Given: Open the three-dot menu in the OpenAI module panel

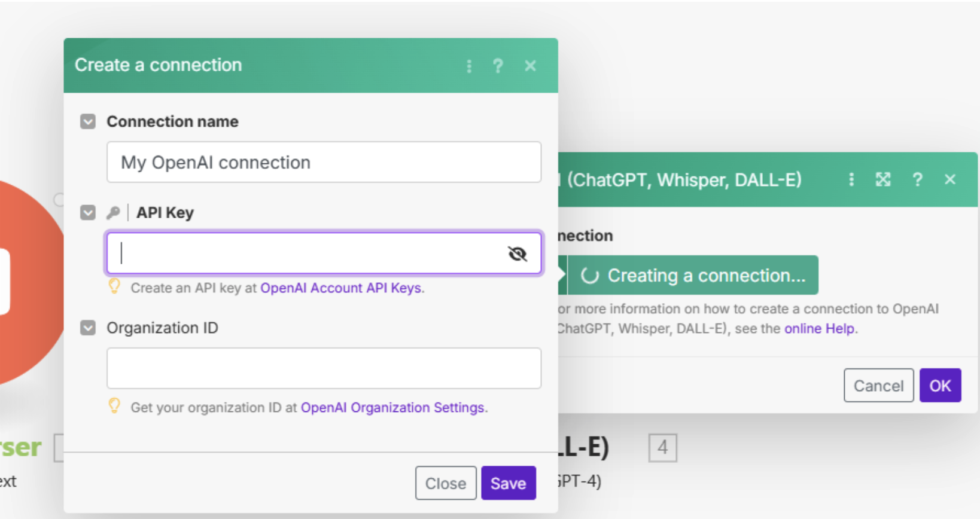Looking at the screenshot, I should point(851,180).
